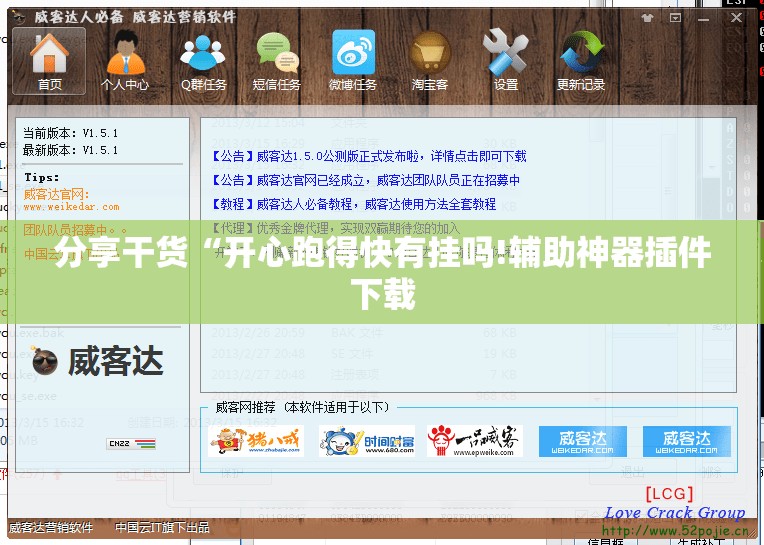
Task: Open the 首页 home icon
Action: pos(49,61)
